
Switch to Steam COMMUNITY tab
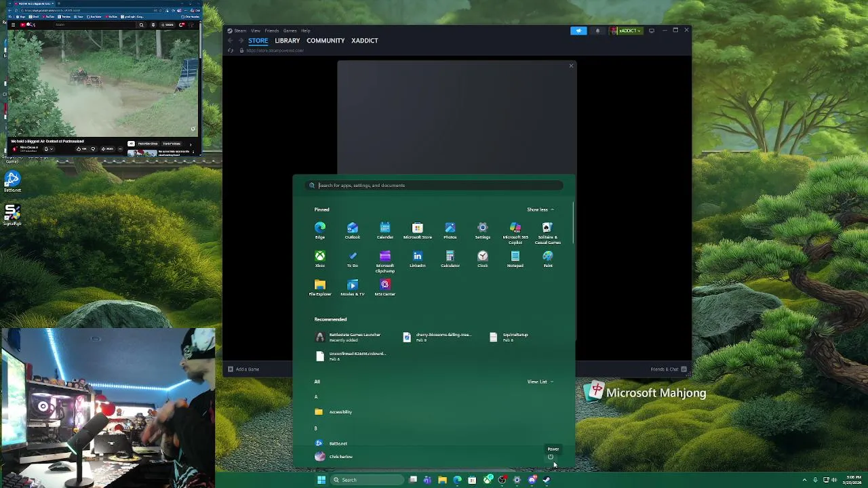click(x=325, y=41)
